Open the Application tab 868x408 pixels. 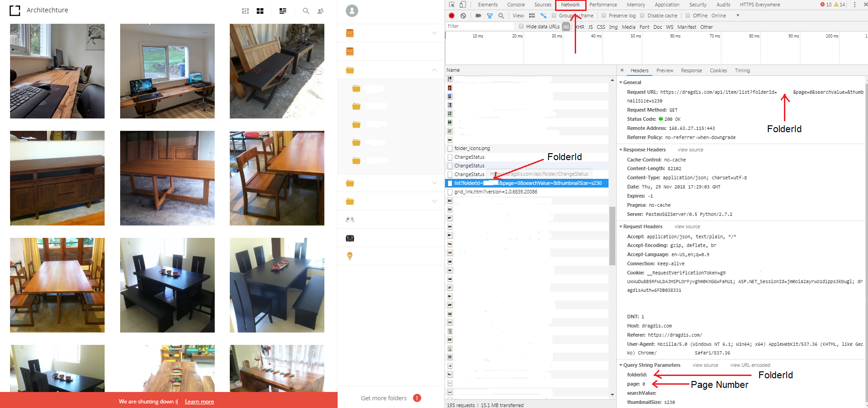667,5
